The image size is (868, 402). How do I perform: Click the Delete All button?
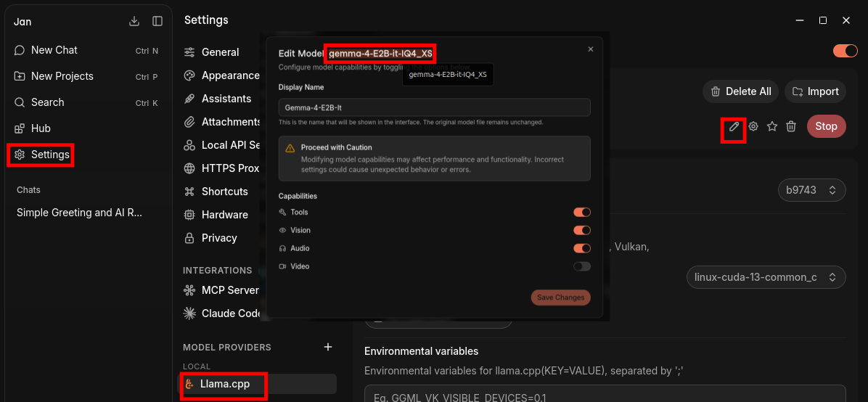pyautogui.click(x=741, y=92)
